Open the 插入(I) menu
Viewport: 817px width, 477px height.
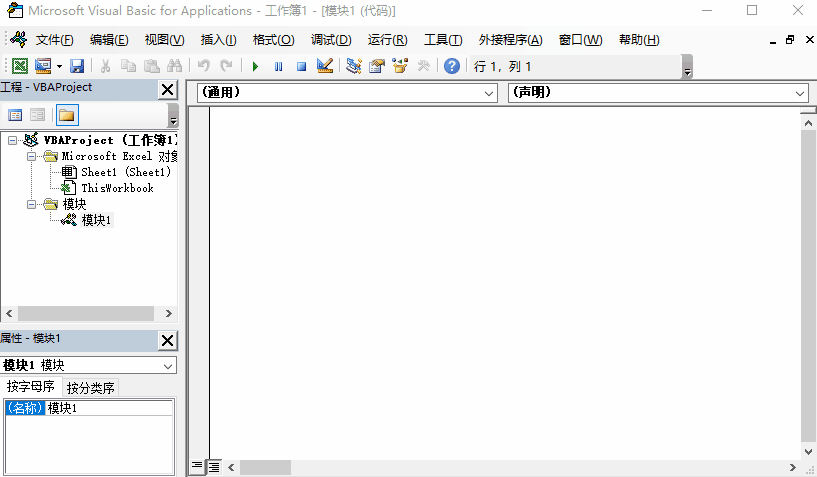219,40
